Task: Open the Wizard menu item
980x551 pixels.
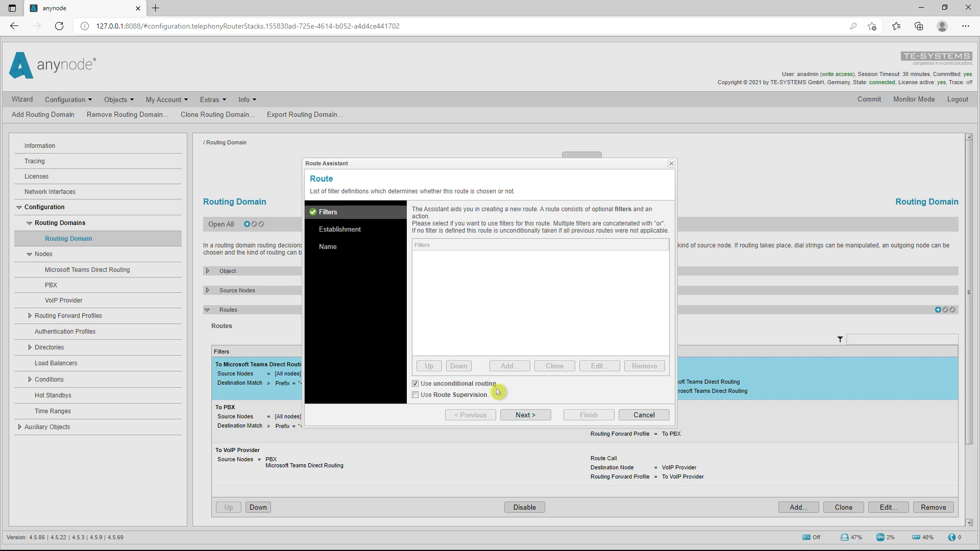Action: 22,99
